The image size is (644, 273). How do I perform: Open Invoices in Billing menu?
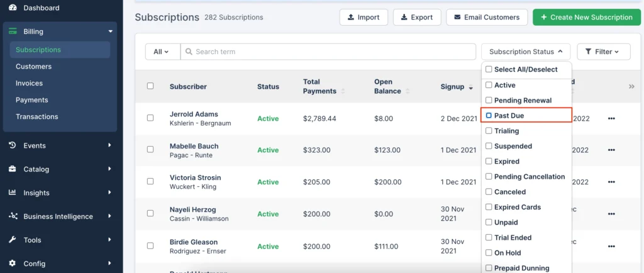[x=30, y=83]
